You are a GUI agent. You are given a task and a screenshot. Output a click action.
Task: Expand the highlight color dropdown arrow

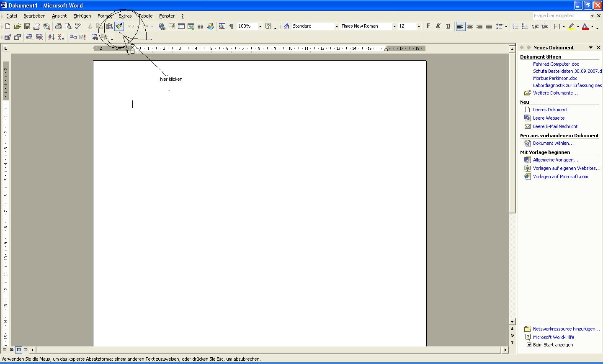pos(578,26)
